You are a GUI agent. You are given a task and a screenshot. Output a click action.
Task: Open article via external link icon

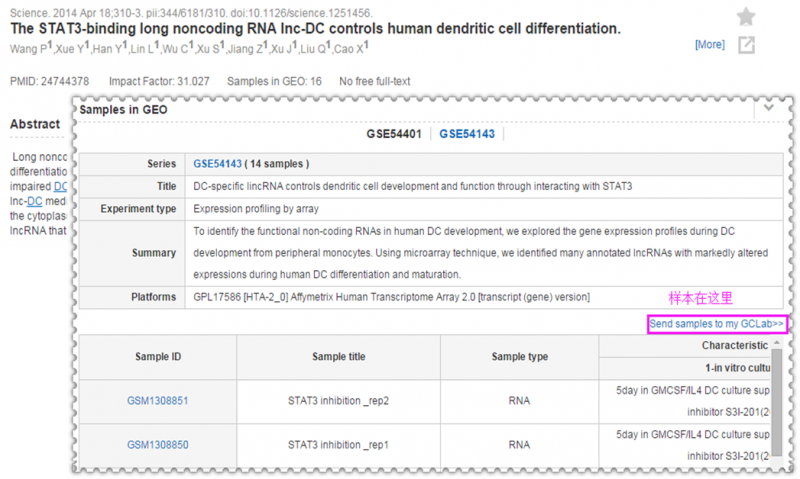(746, 45)
